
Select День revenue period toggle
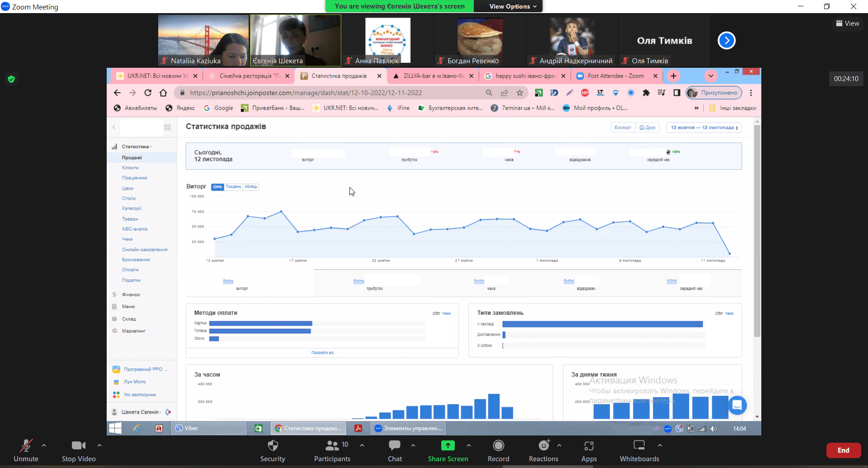point(217,187)
